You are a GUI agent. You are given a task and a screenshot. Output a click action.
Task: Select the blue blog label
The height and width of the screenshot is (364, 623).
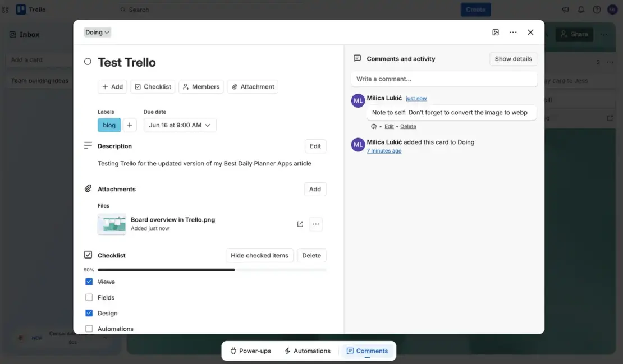(109, 125)
